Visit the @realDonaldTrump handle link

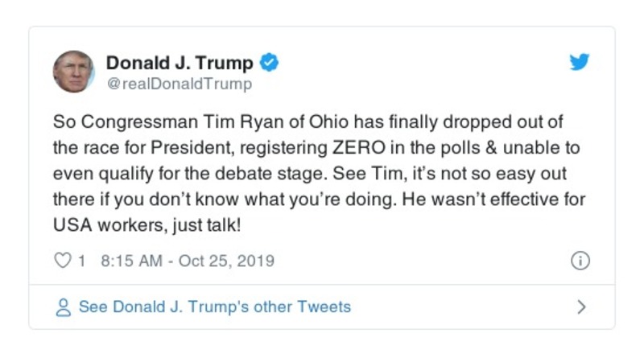click(x=179, y=84)
